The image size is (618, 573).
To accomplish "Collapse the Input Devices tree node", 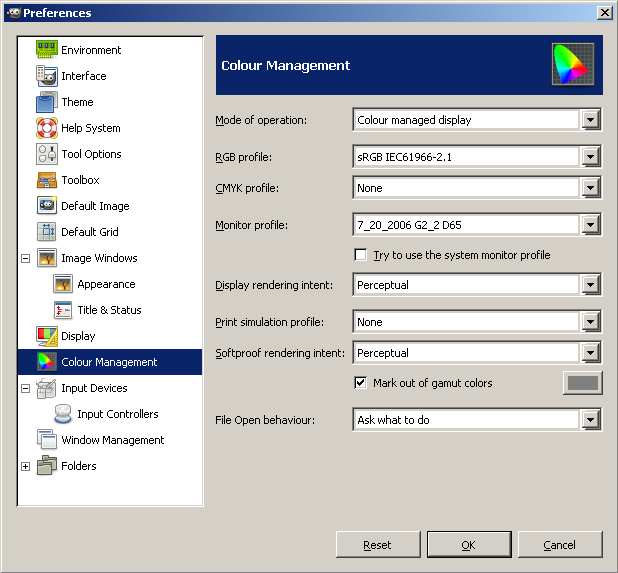I will click(x=26, y=389).
